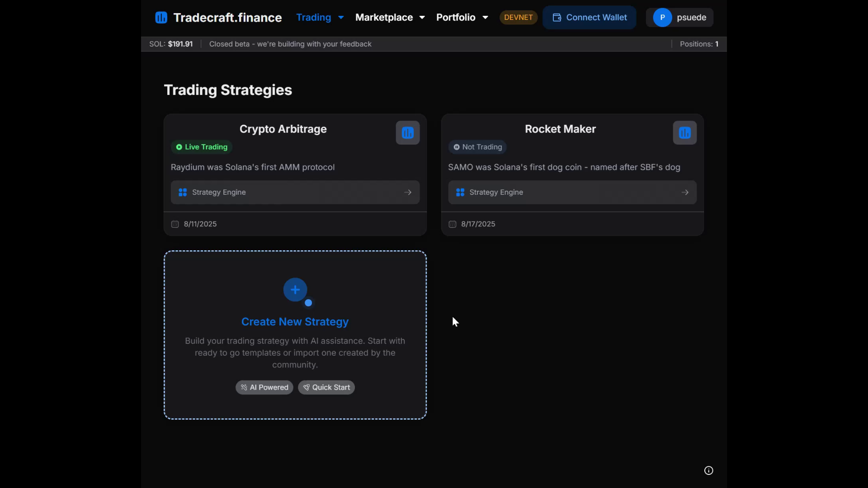Click the blue plus circle icon

click(x=295, y=290)
